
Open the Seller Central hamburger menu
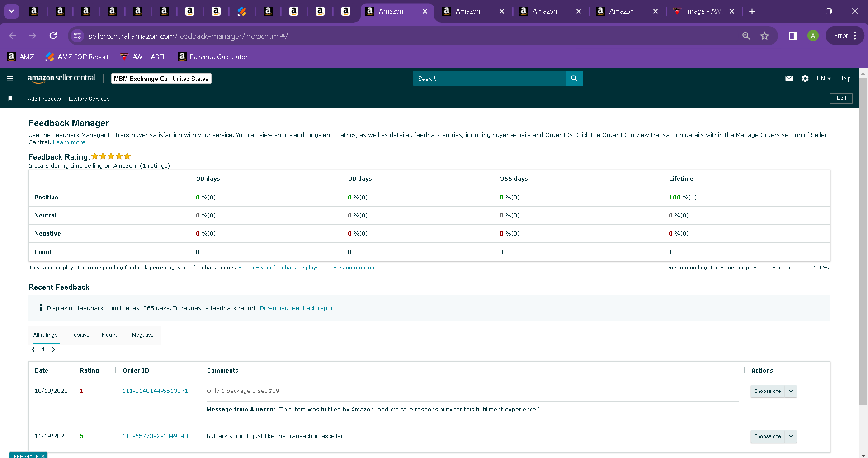[x=10, y=79]
